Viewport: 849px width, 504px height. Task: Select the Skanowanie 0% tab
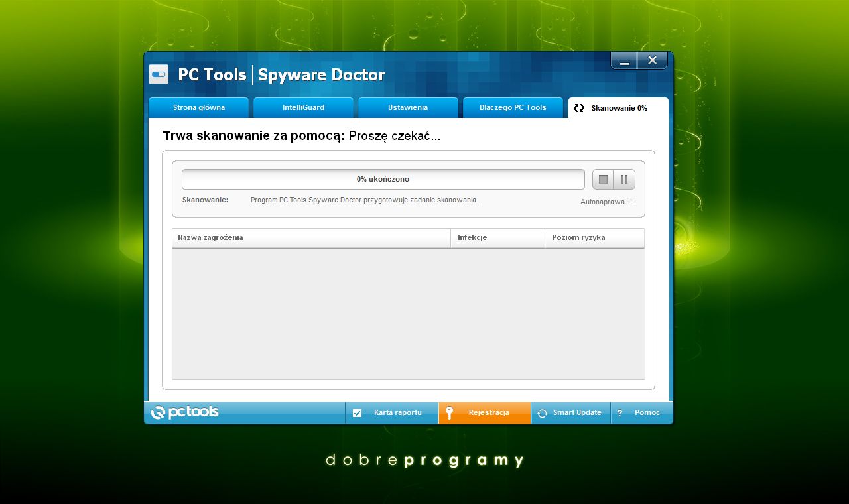tap(618, 107)
